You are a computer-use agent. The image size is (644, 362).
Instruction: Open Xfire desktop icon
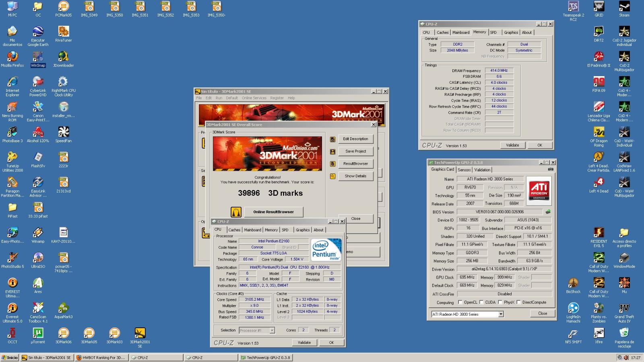click(599, 336)
